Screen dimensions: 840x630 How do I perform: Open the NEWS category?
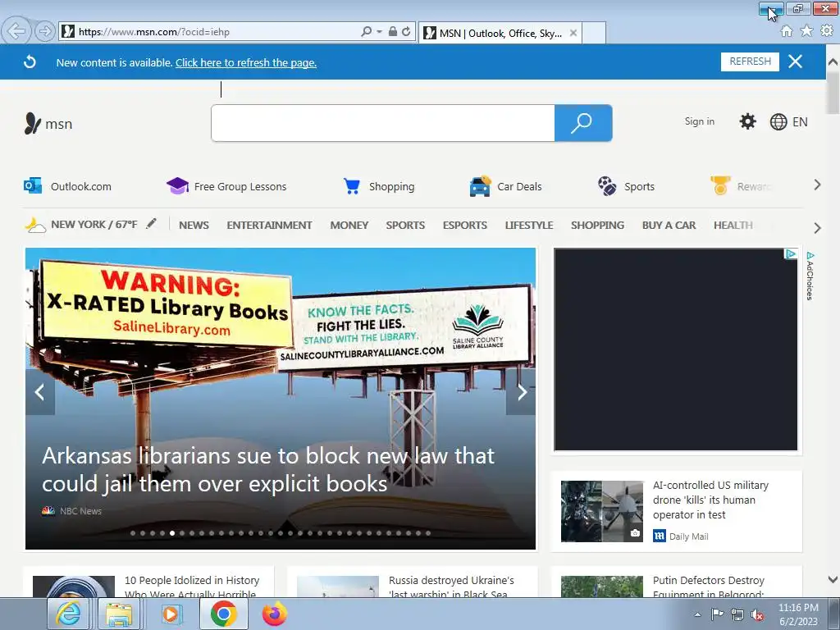tap(194, 225)
